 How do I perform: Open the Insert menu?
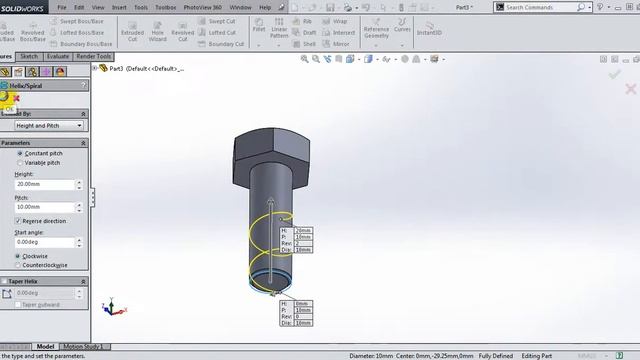point(119,7)
